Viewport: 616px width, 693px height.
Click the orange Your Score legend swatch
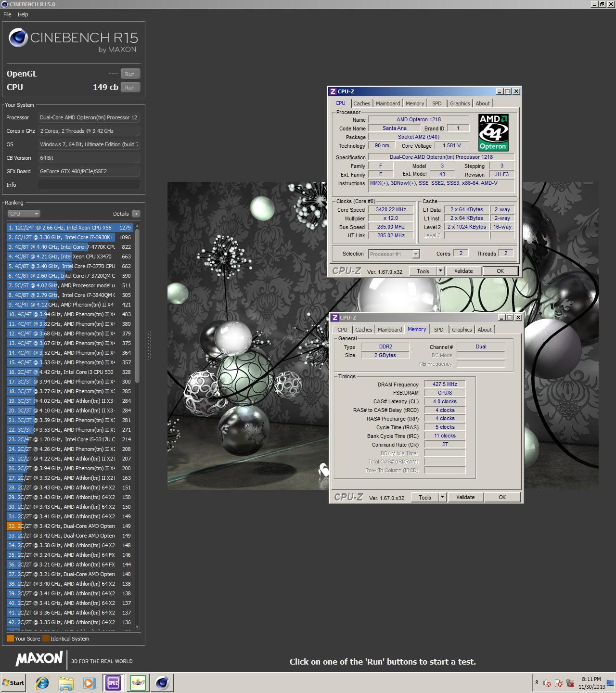coord(10,639)
